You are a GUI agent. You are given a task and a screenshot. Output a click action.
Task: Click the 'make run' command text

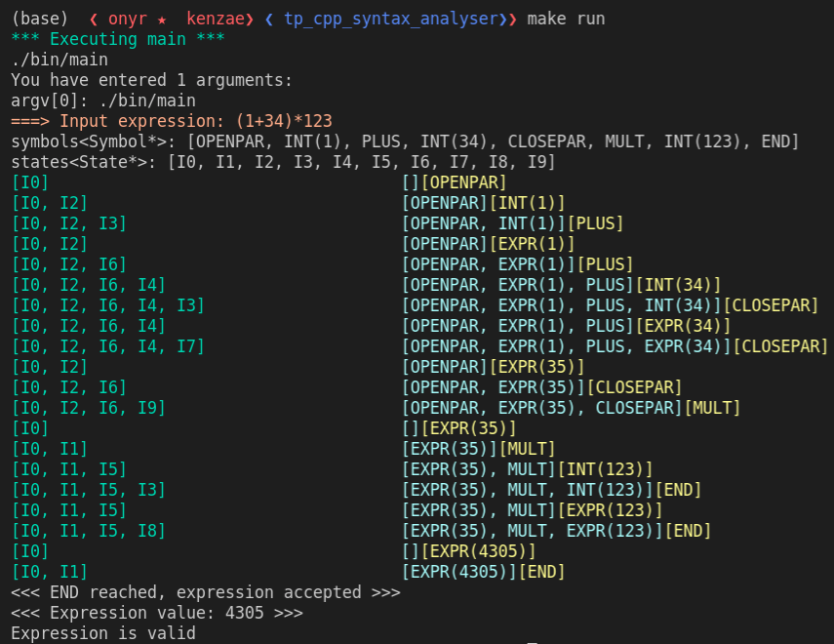click(x=566, y=19)
